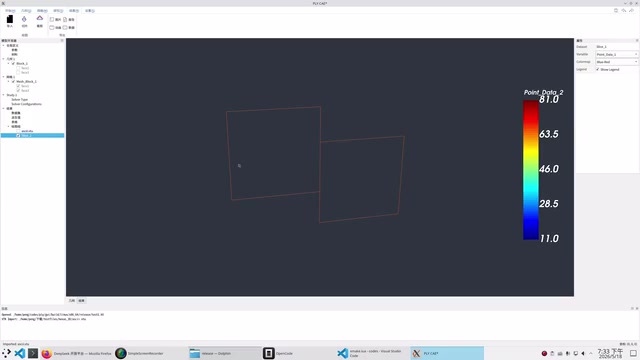
Task: Open the 几何 ribbon tab
Action: tap(26, 11)
